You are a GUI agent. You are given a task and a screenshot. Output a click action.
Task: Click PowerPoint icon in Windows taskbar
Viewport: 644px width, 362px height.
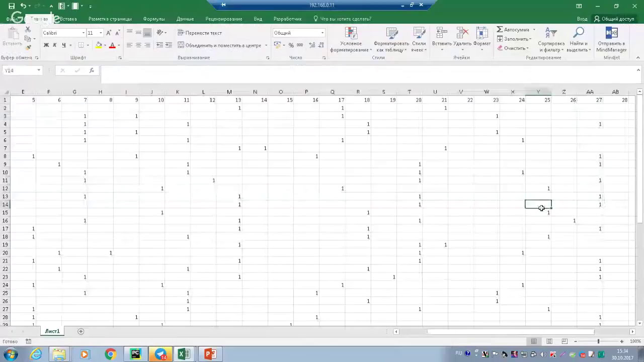click(x=210, y=354)
